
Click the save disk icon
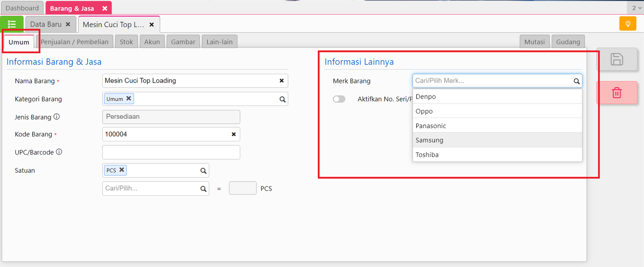point(617,60)
